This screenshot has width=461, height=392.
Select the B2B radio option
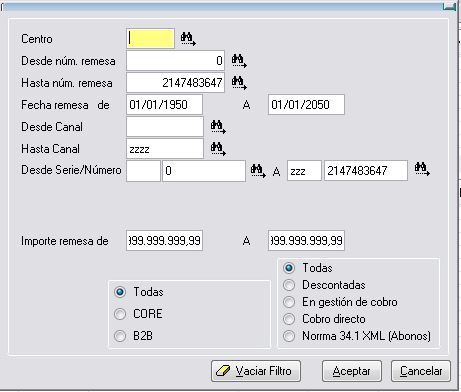pos(120,336)
